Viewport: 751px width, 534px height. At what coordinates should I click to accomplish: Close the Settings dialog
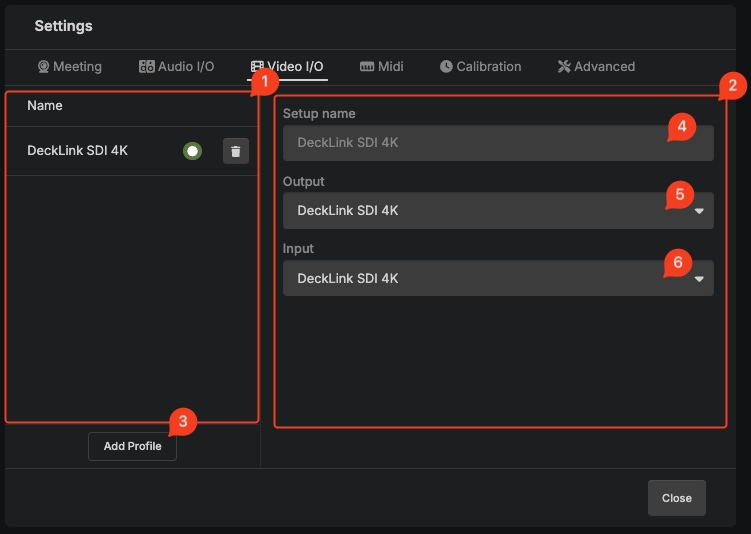pyautogui.click(x=676, y=498)
